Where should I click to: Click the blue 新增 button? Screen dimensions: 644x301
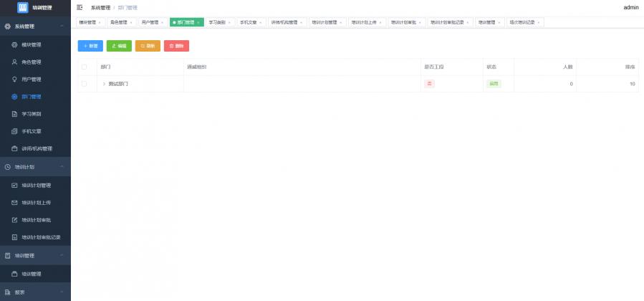90,46
